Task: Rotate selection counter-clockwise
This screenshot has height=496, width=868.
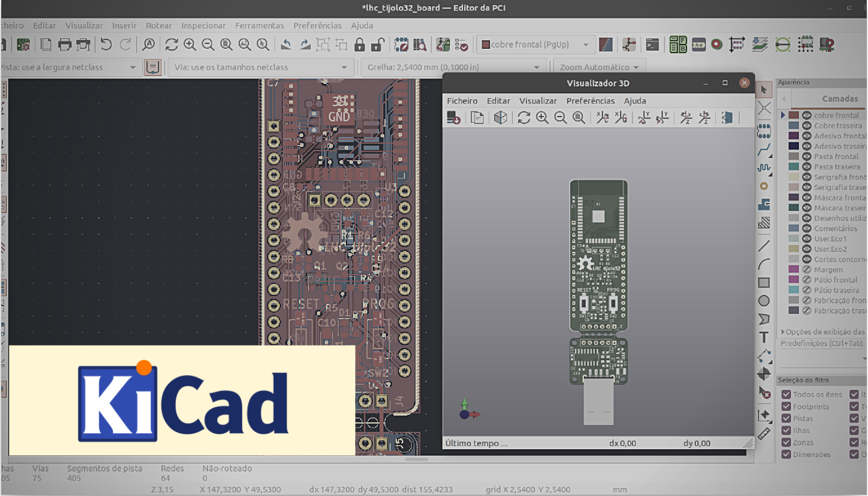Action: (286, 44)
